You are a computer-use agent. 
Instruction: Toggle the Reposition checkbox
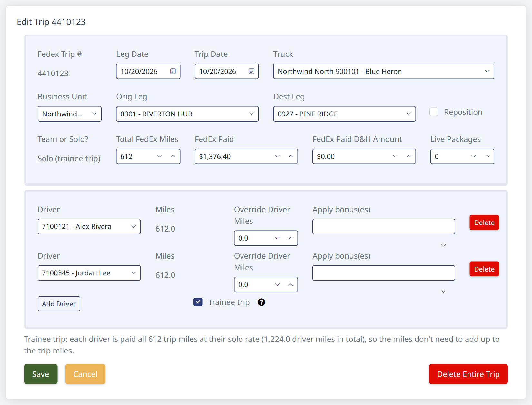pyautogui.click(x=434, y=112)
